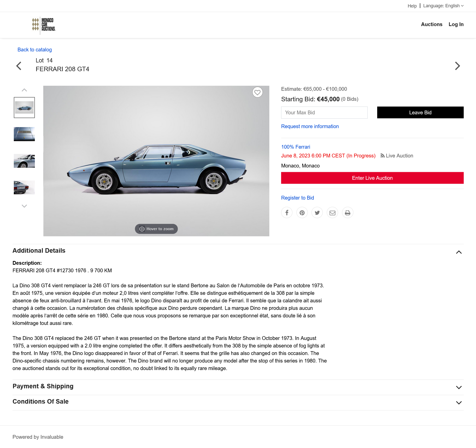This screenshot has width=476, height=448.
Task: Collapse the Additional Details section
Action: click(x=459, y=252)
